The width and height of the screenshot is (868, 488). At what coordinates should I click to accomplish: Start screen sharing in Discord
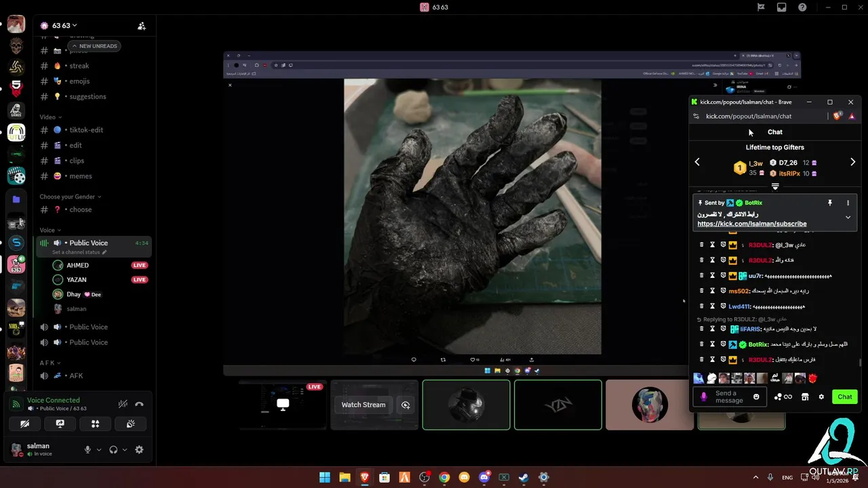pos(60,424)
